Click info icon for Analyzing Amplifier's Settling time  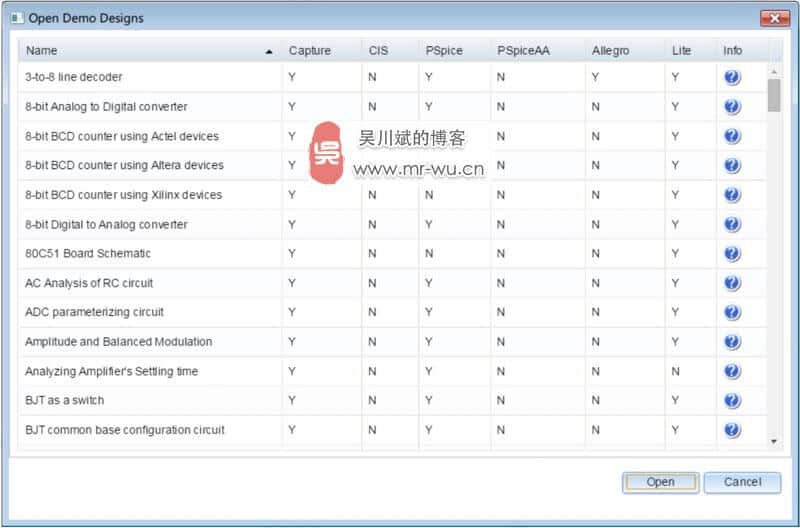(732, 371)
